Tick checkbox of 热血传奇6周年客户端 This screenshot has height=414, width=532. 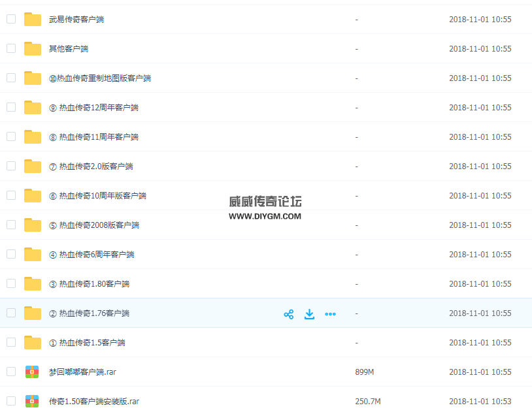pos(11,254)
